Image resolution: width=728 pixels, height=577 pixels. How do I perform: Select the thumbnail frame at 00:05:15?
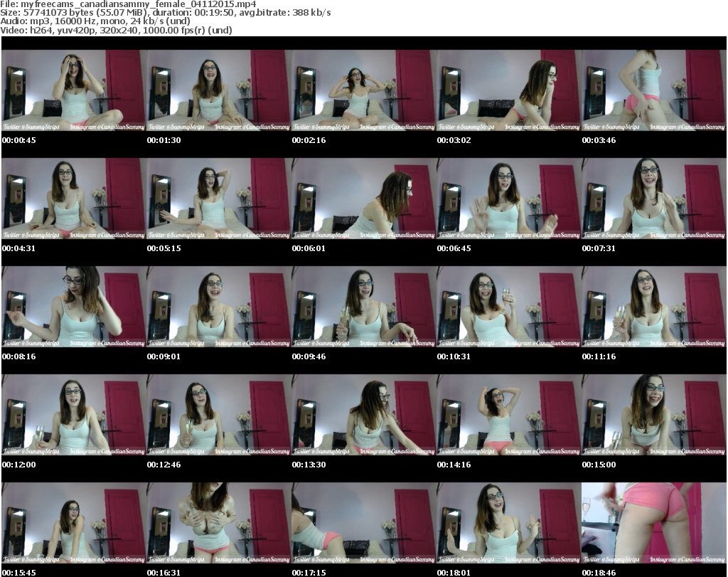point(219,198)
